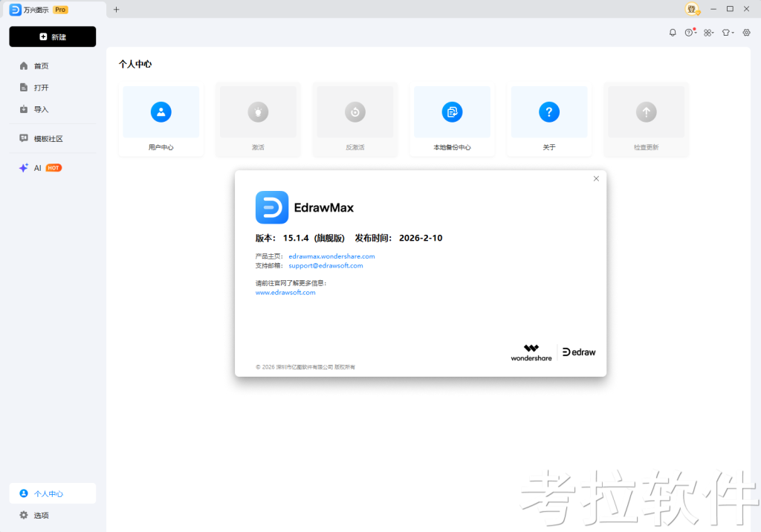Open the 本地备份中心 (Local Backup) icon

pos(452,112)
